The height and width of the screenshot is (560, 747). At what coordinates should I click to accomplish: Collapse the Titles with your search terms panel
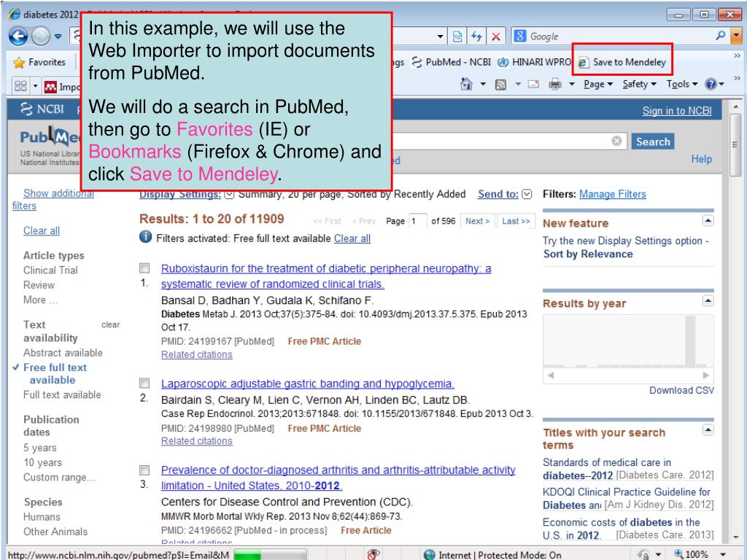click(708, 430)
